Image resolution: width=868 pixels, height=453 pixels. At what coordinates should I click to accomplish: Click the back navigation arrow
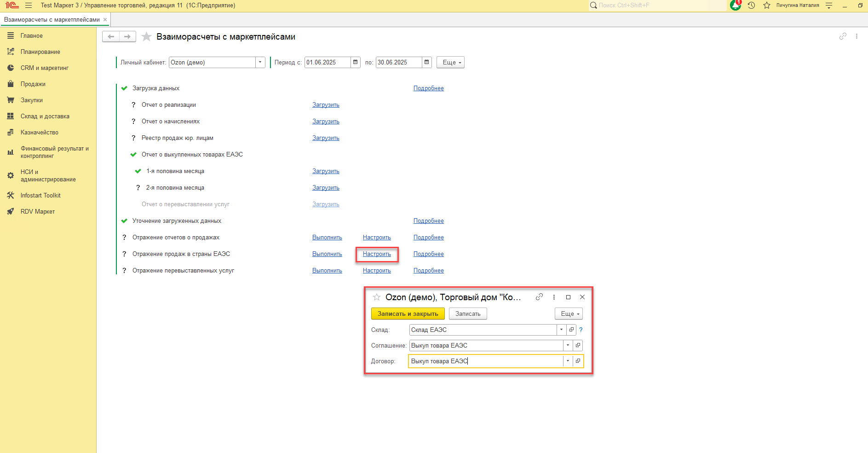click(111, 37)
